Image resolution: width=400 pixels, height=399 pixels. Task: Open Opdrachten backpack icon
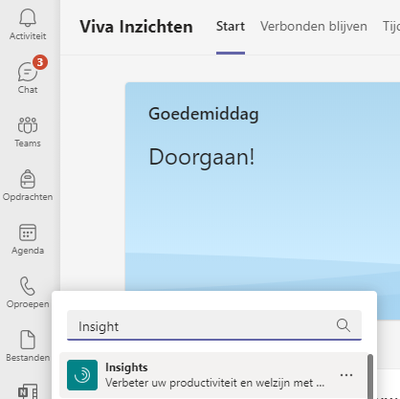(x=28, y=179)
